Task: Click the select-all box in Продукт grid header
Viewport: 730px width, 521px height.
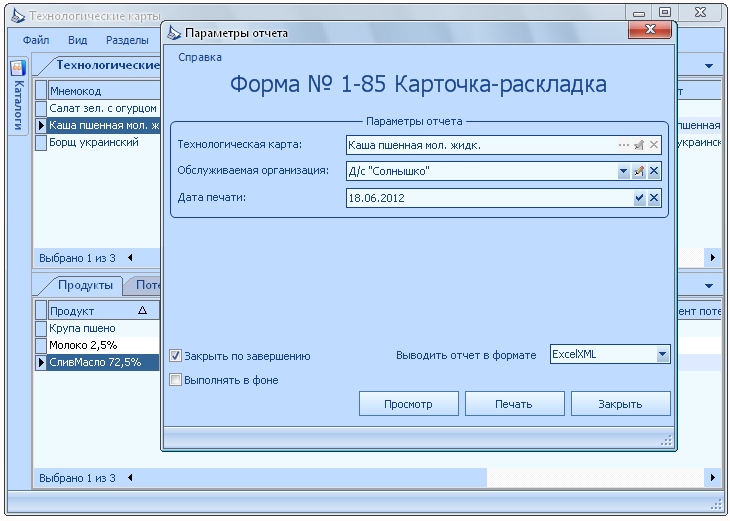Action: coord(41,311)
